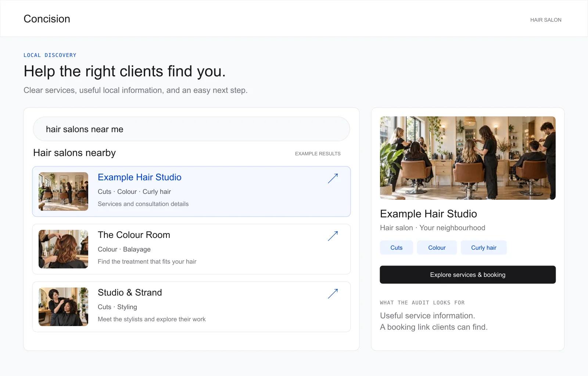Viewport: 588px width, 376px height.
Task: Click 'Hair salon · Your neighbourhood' subtitle
Action: [433, 228]
